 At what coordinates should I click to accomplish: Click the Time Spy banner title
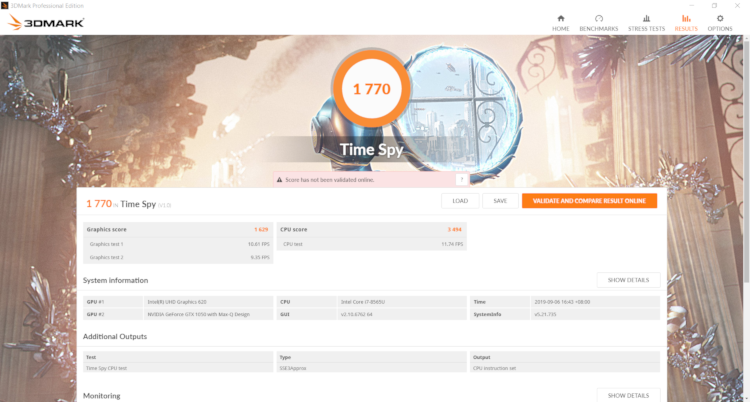[x=372, y=149]
